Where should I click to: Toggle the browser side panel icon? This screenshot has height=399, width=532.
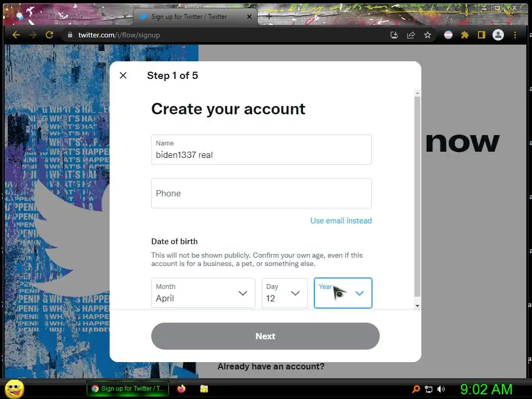coord(482,35)
